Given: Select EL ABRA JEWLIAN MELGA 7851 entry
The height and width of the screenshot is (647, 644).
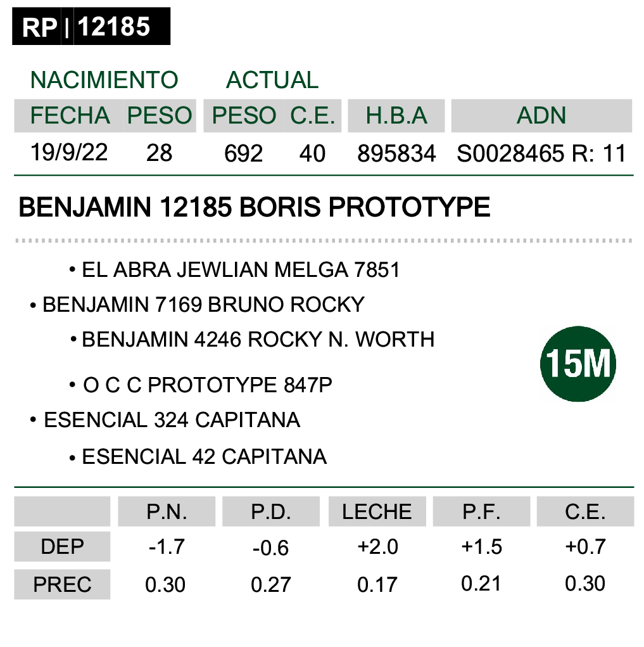Looking at the screenshot, I should point(241,270).
